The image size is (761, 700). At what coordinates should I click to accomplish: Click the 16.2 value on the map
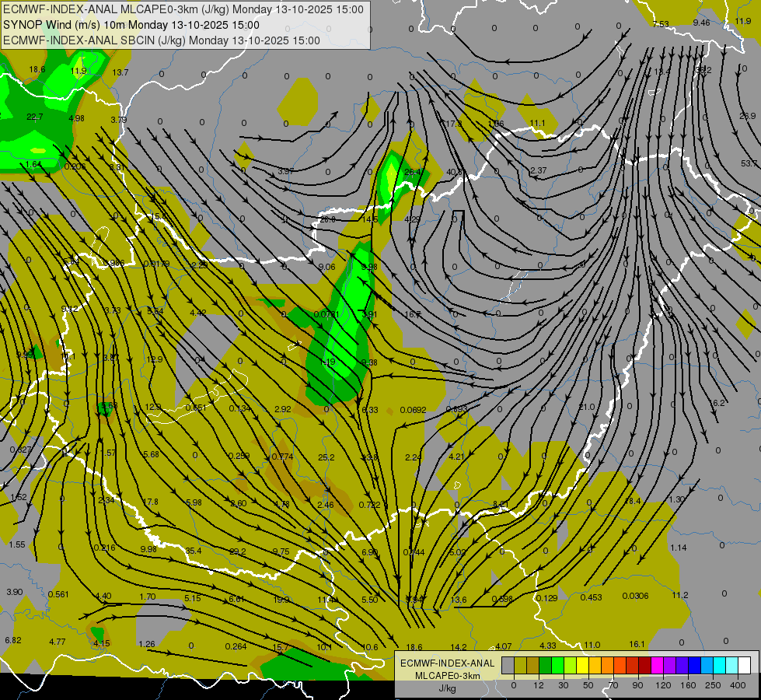pyautogui.click(x=717, y=403)
